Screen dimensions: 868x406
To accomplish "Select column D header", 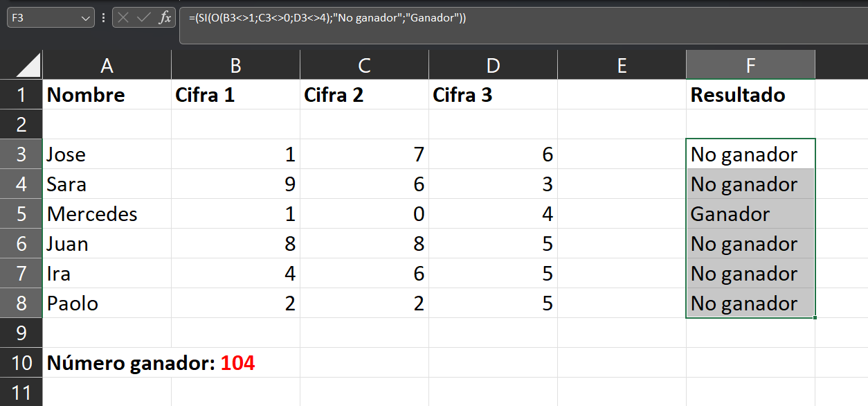I will pos(493,65).
